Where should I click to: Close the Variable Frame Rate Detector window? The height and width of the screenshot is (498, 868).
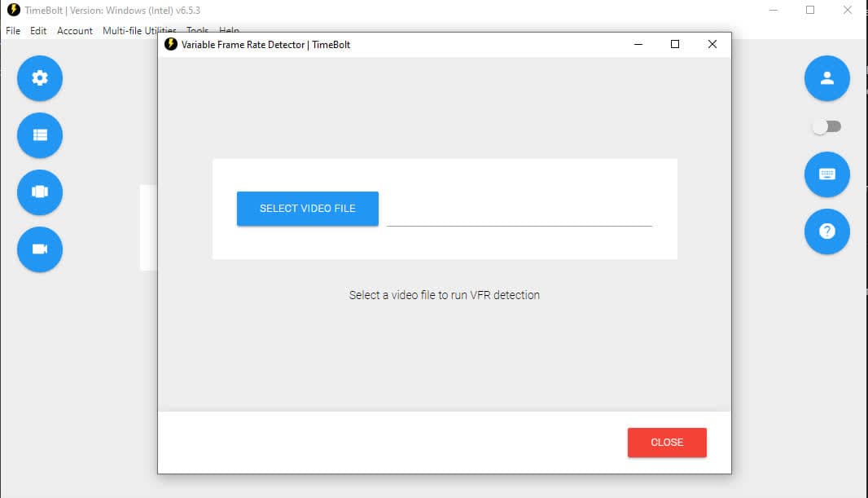click(712, 45)
